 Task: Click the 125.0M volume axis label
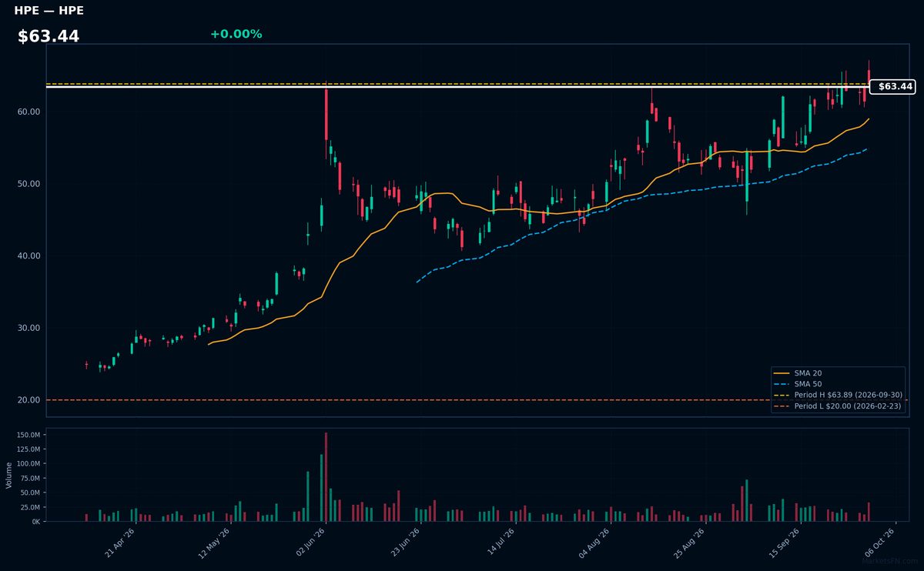pyautogui.click(x=29, y=449)
